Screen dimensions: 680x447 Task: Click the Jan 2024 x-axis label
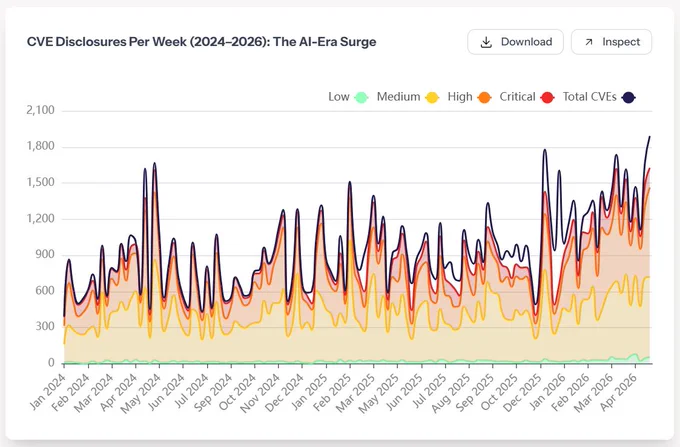click(x=48, y=391)
